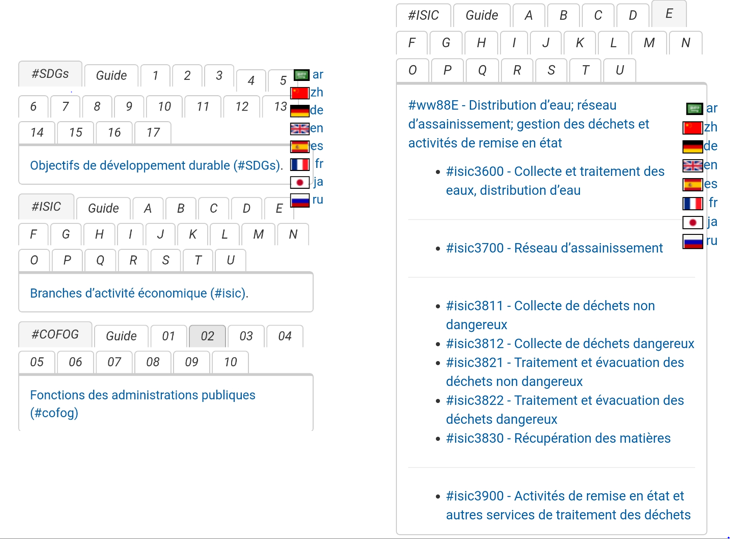Click the Japanese flag in the left panel
The image size is (730, 539).
[x=300, y=182]
